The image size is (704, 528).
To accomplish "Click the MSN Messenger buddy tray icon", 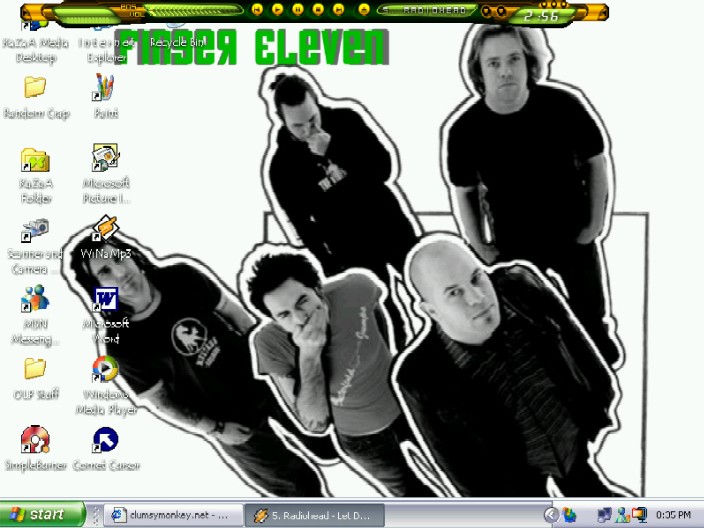I will point(622,515).
